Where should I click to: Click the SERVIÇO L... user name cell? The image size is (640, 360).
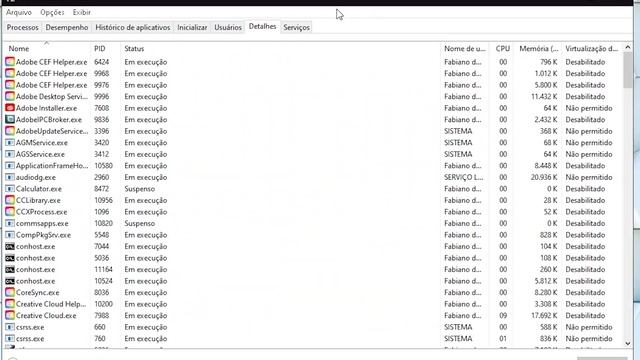(464, 177)
